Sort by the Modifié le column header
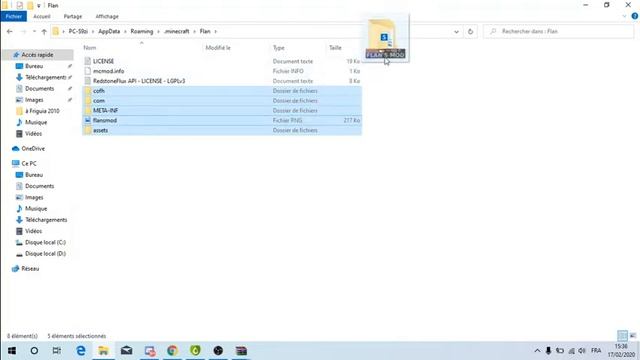 [218, 48]
